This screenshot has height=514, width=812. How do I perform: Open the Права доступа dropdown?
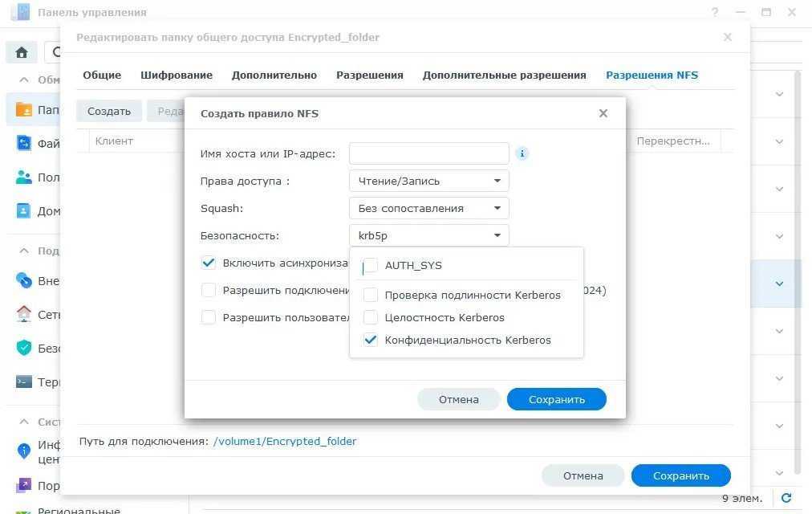coord(428,181)
